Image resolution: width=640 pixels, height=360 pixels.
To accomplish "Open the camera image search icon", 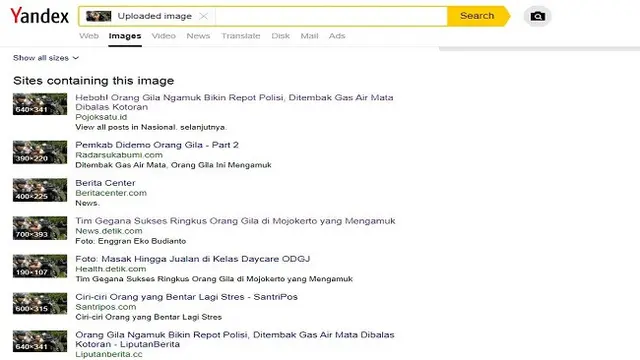I will click(537, 16).
